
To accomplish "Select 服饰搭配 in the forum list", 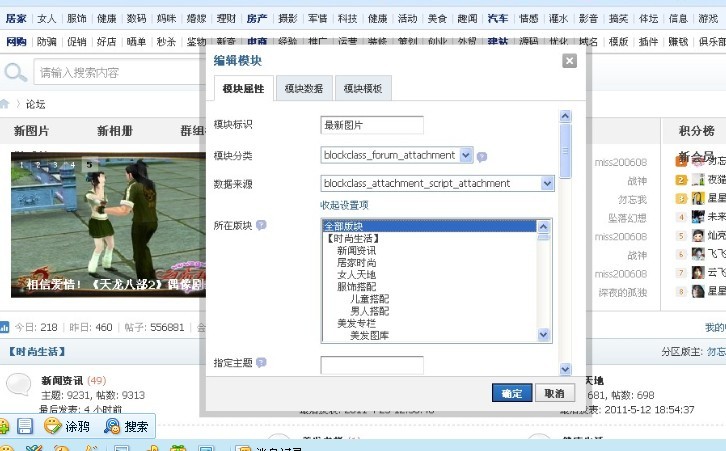I will (429, 287).
